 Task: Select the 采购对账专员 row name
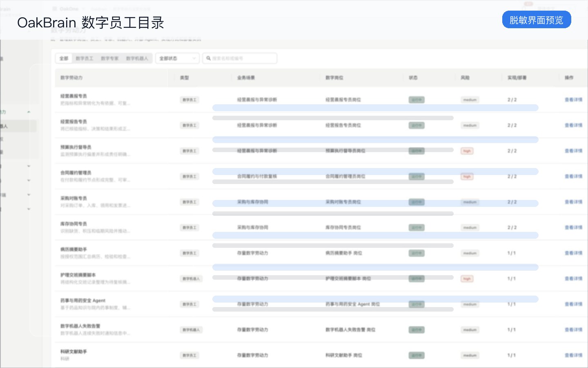tap(73, 198)
